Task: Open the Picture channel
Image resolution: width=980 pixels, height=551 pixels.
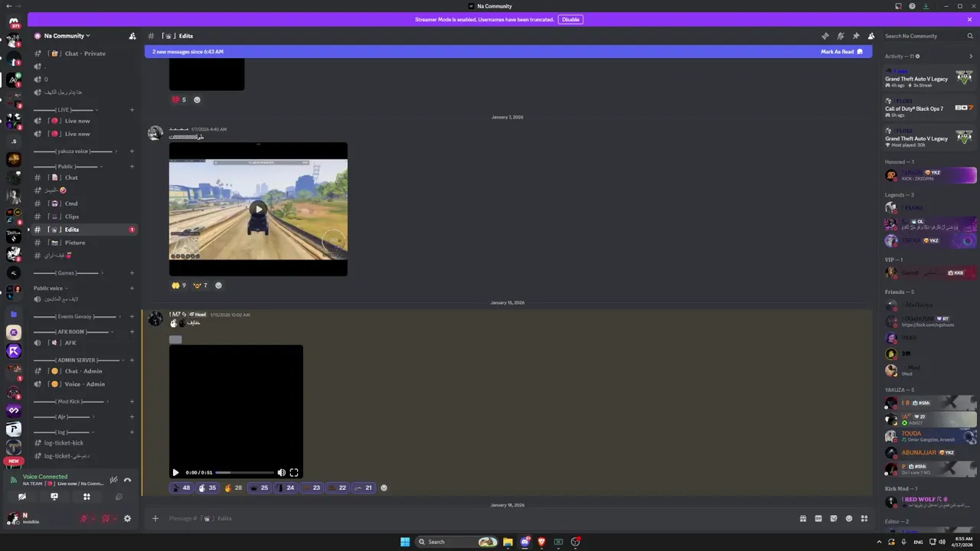Action: click(84, 243)
